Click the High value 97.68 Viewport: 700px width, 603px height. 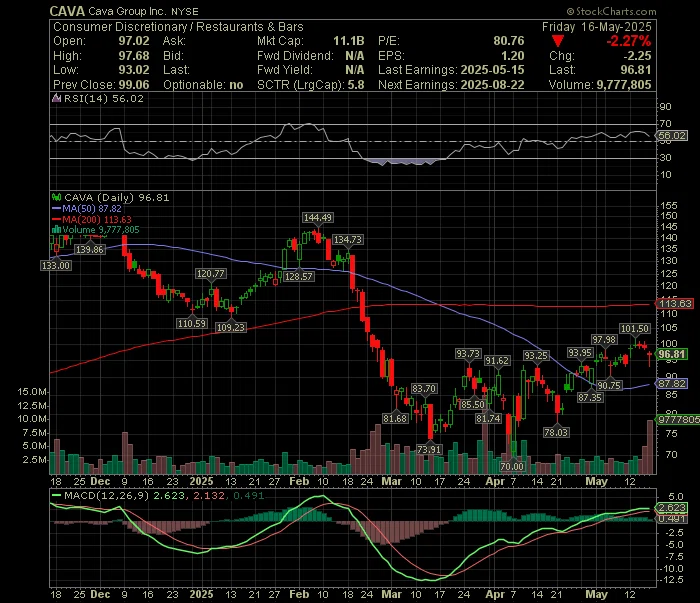coord(134,56)
